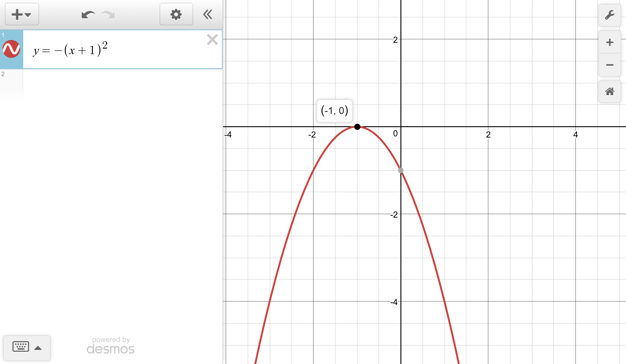Viewport: 626px width, 364px height.
Task: Click the Redo arrow icon
Action: coord(108,14)
